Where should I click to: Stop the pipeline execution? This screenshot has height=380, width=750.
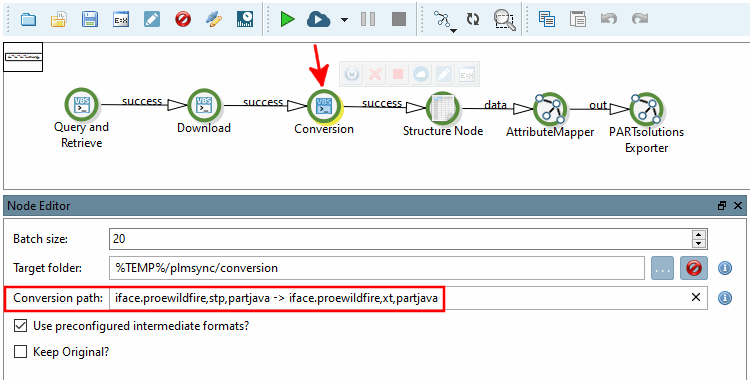point(399,19)
